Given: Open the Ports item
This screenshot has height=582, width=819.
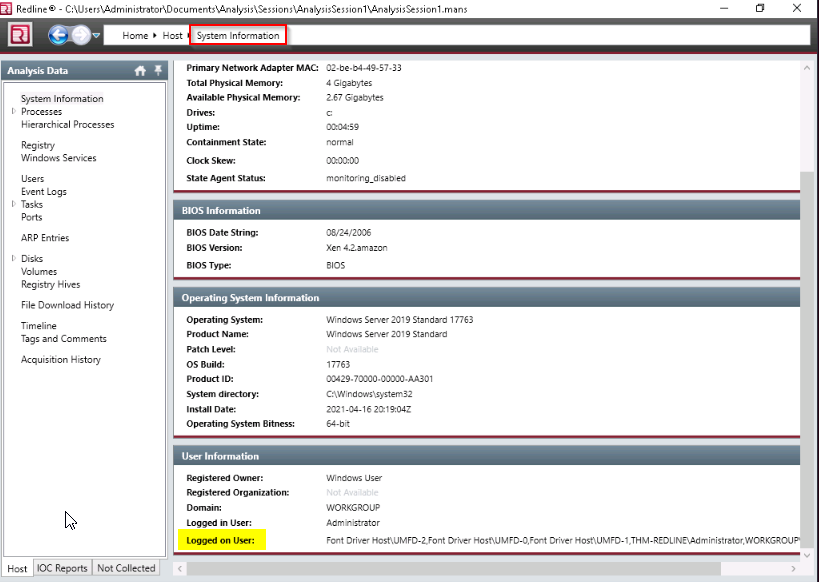Looking at the screenshot, I should (x=31, y=217).
